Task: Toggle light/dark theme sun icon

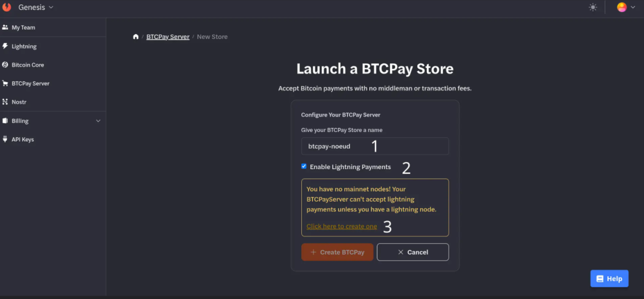Action: [593, 7]
